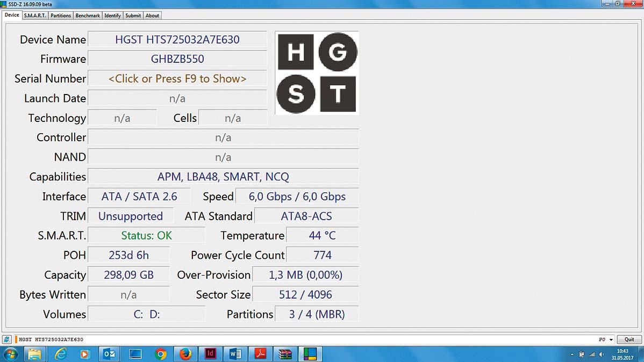Show hidden system tray icons

[x=572, y=354]
